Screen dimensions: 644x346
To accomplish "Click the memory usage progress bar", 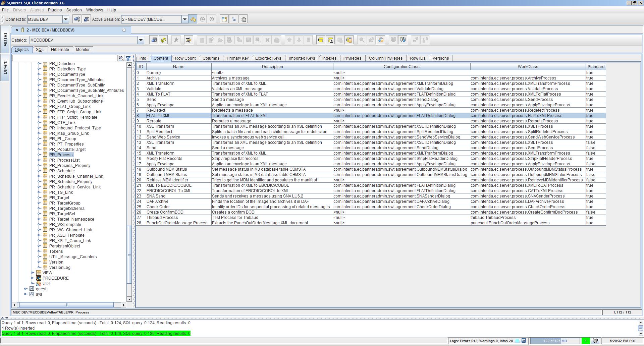I will [x=555, y=341].
